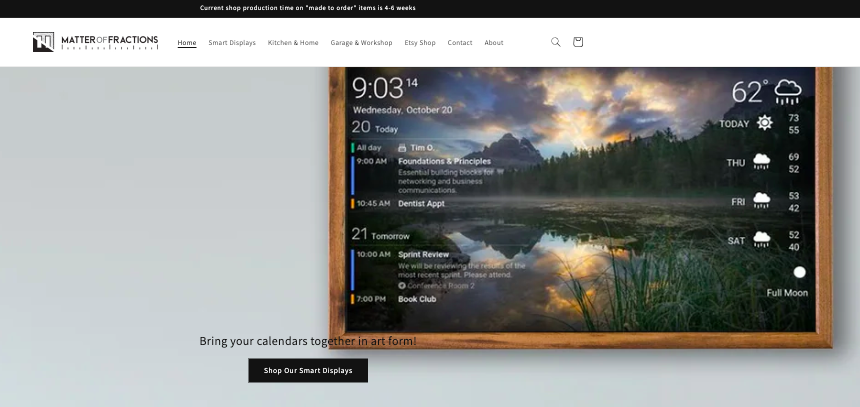
Task: Click the Full Moon icon
Action: tap(799, 272)
